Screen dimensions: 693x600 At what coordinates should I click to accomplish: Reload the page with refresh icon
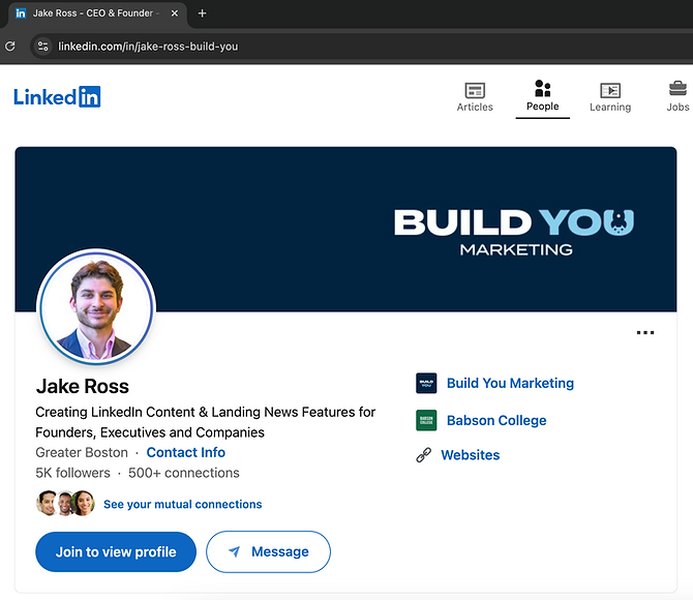[10, 46]
